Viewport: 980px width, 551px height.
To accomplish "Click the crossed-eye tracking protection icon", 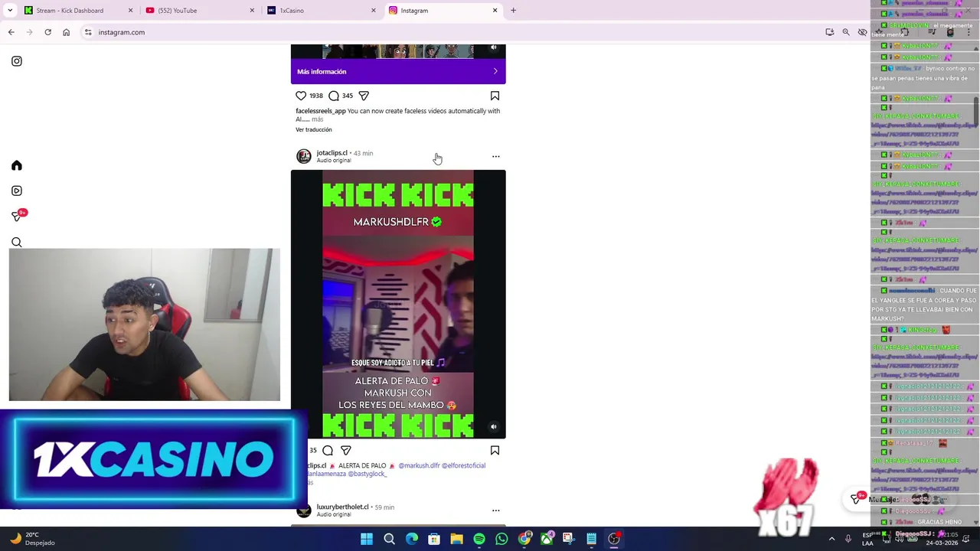I will click(862, 32).
